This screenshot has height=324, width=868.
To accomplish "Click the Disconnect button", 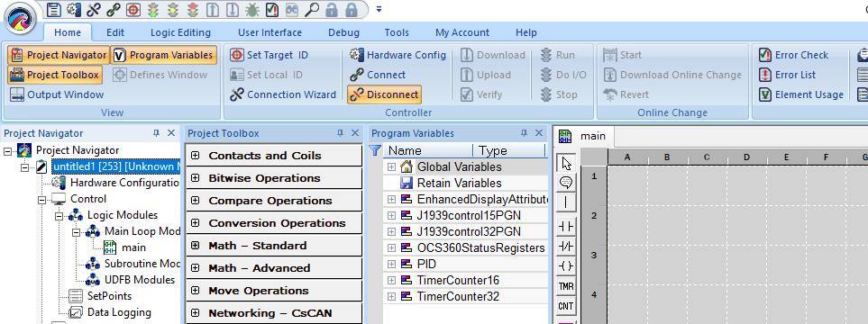I will (x=384, y=94).
